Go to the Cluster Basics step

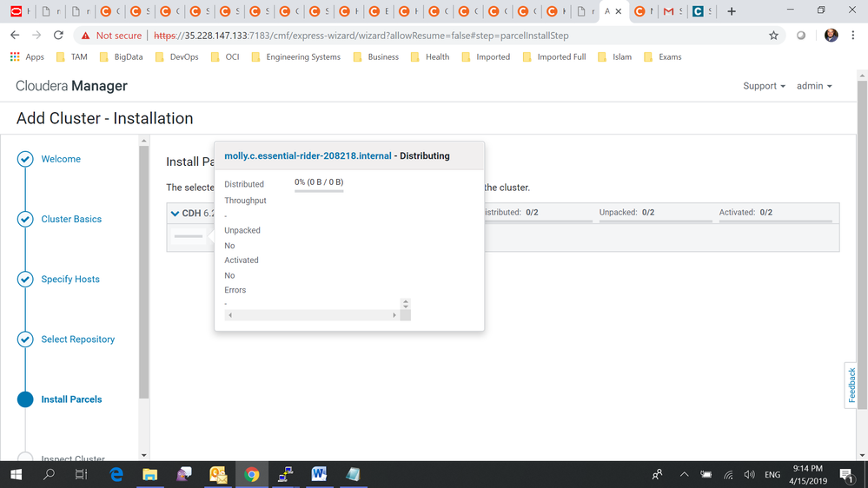(x=71, y=219)
